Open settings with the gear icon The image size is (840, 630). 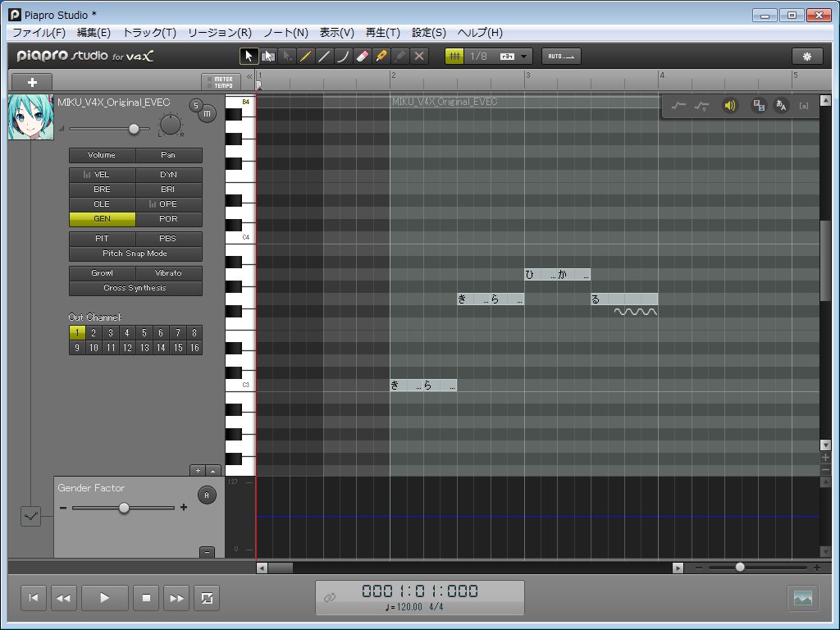(x=807, y=57)
